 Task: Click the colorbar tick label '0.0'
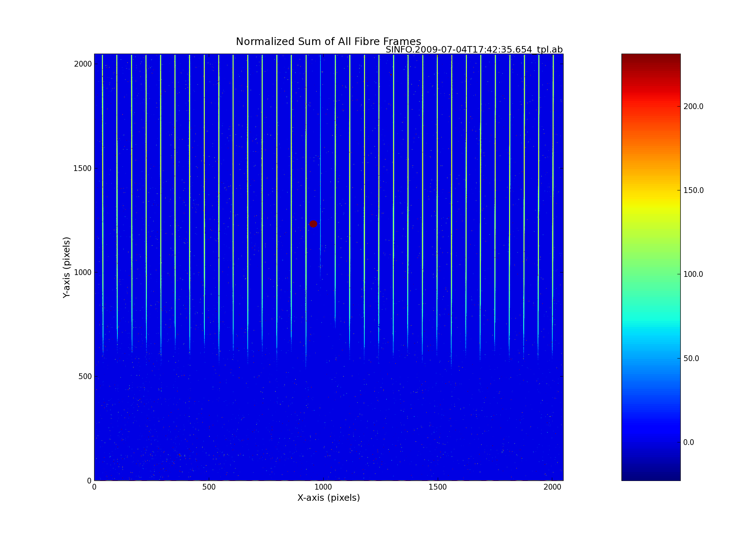point(688,442)
